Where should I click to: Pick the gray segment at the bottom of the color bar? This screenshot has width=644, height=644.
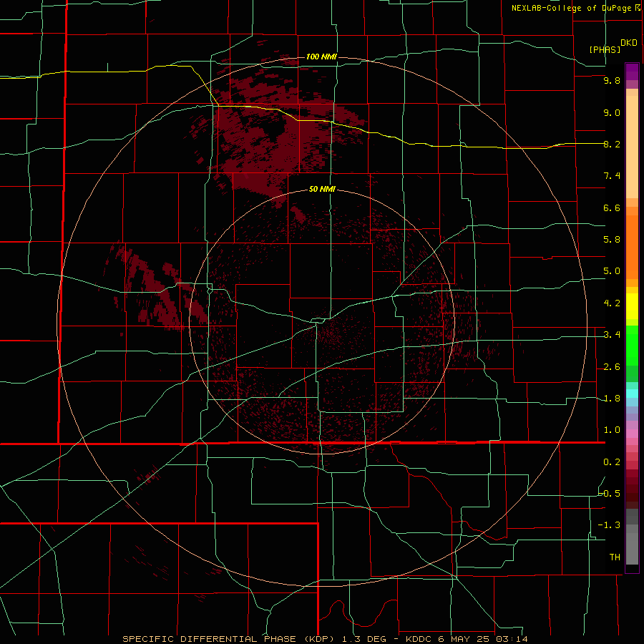point(632,548)
